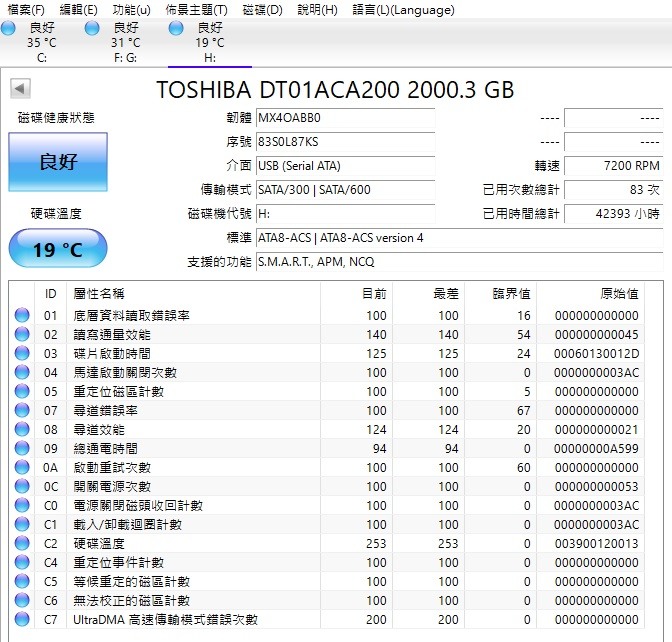672x642 pixels.
Task: Select the H: drive tab at 19 °C
Action: [x=210, y=42]
